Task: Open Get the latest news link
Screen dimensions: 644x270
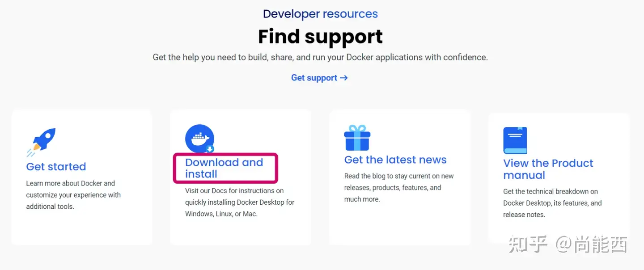Action: pos(395,160)
